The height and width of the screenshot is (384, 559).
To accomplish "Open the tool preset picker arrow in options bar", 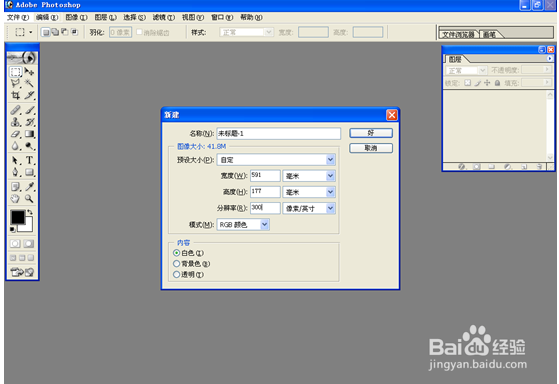I will pos(31,32).
